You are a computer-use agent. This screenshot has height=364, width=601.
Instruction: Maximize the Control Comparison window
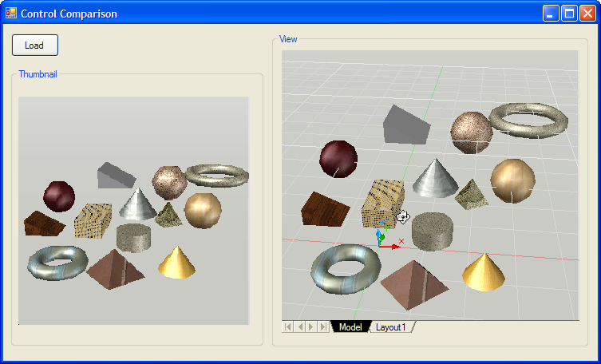tap(569, 14)
